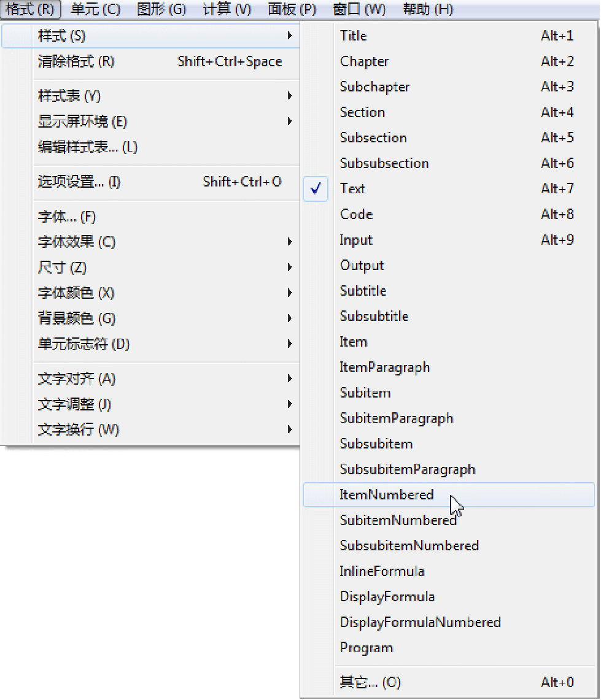Viewport: 601px width, 700px height.
Task: Open the 计算 (V) menu
Action: coord(227,9)
